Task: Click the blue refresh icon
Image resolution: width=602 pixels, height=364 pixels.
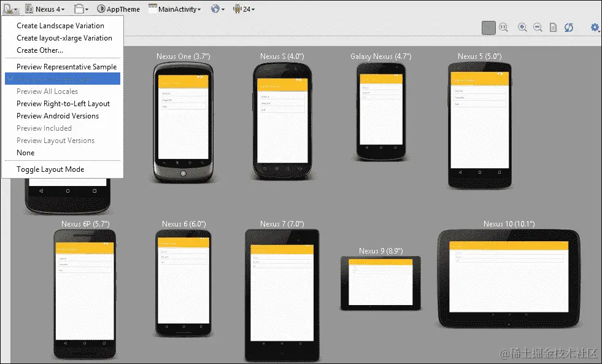Action: point(569,27)
